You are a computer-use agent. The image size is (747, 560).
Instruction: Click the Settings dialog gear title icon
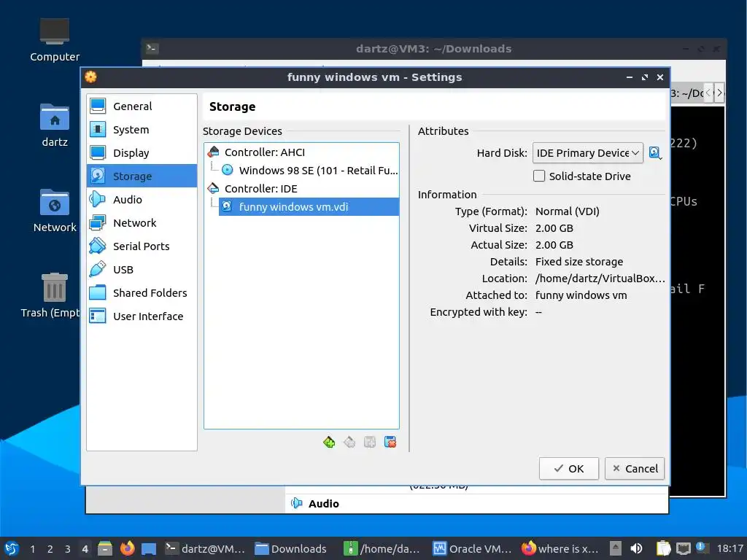(x=90, y=77)
